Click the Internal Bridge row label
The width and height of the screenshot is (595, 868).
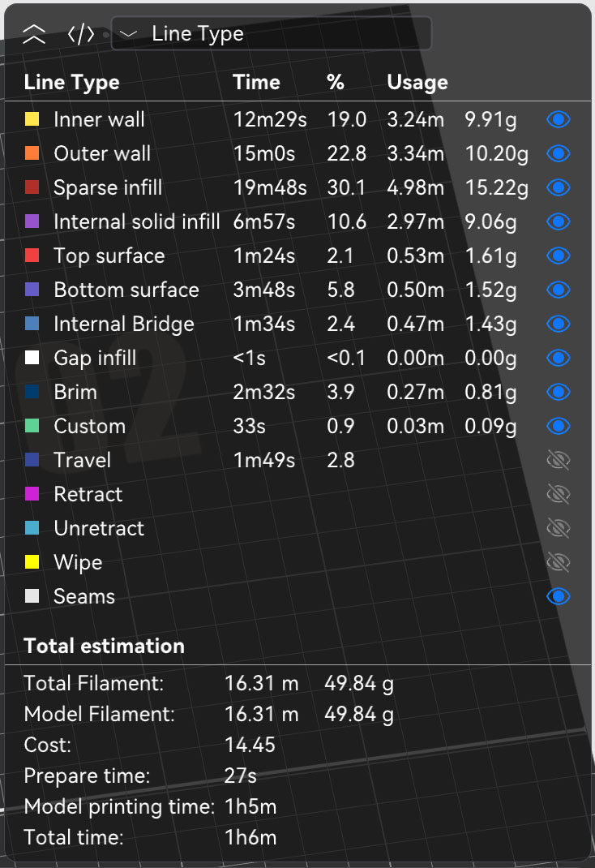pos(123,324)
